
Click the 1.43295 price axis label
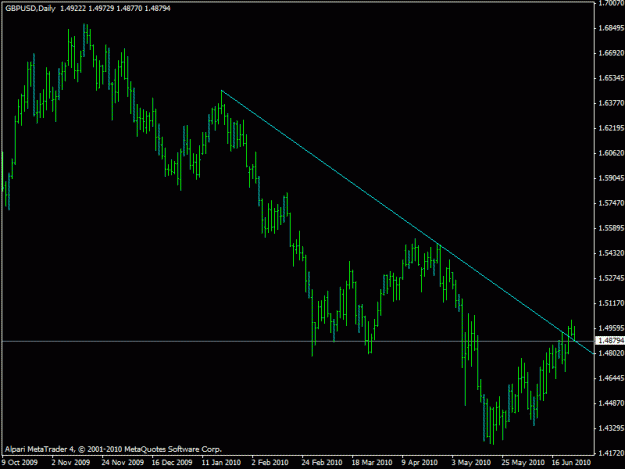pyautogui.click(x=611, y=428)
